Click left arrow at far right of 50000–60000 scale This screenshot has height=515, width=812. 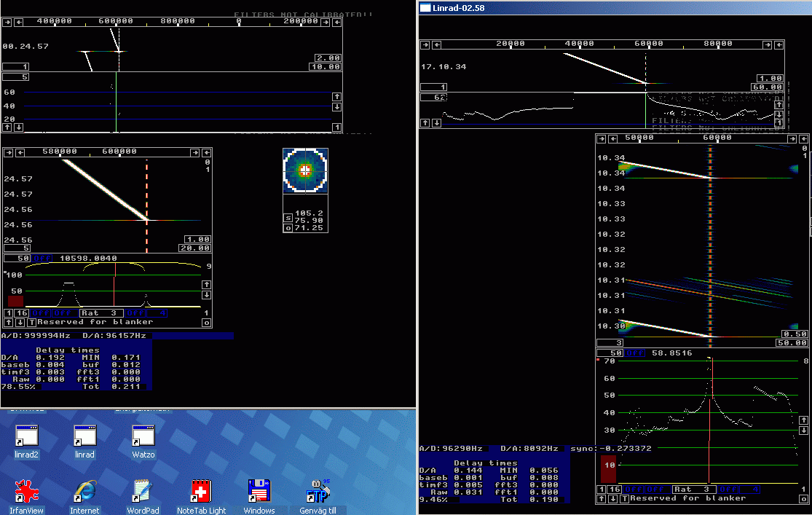coord(804,139)
